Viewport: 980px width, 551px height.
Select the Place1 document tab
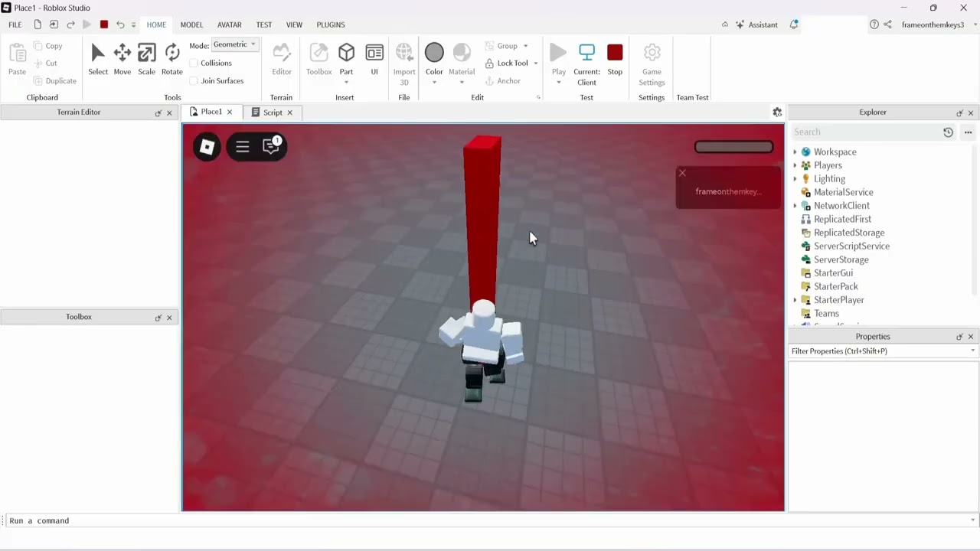click(x=211, y=112)
